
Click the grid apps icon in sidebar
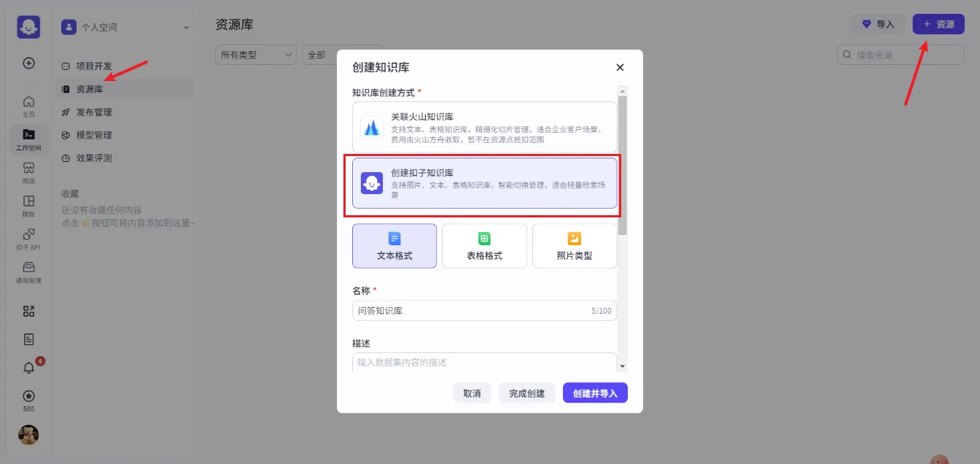click(28, 312)
